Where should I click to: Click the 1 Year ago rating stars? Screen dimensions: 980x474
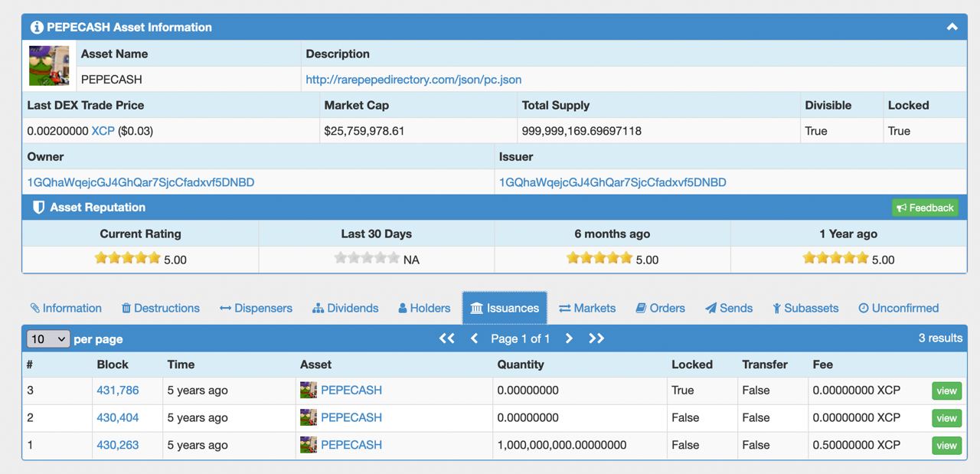coord(835,258)
